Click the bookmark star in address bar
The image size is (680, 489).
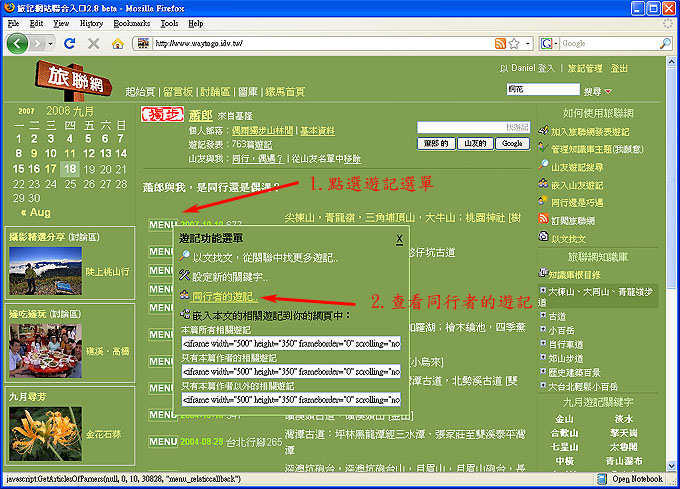click(x=513, y=44)
